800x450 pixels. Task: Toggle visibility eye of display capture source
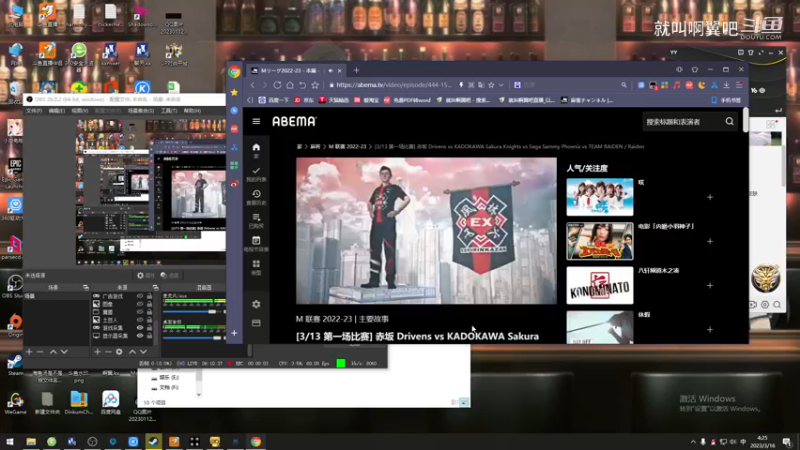140,336
